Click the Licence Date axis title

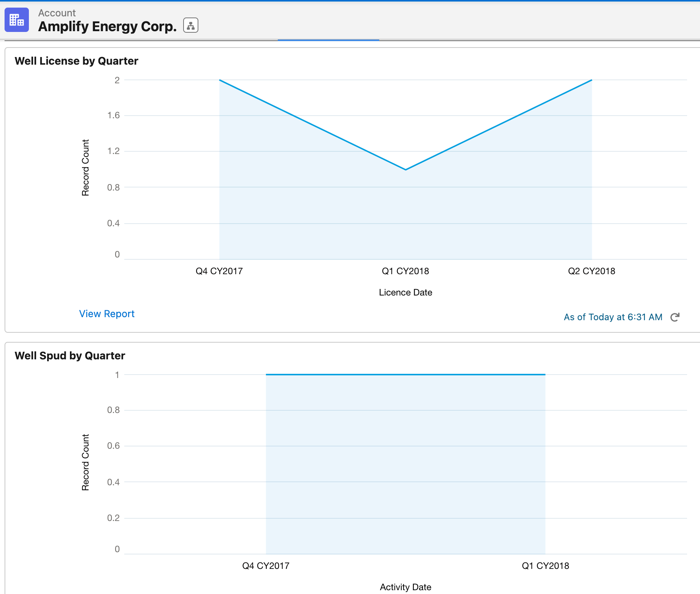pos(405,292)
